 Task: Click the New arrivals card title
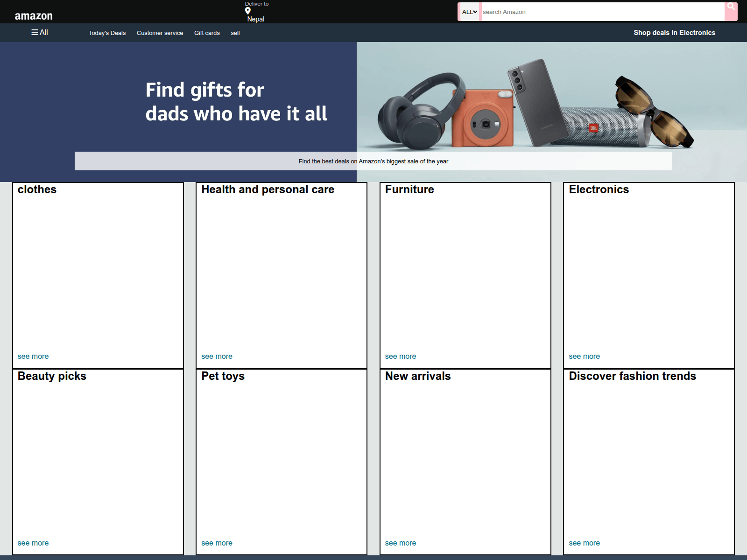coord(418,376)
